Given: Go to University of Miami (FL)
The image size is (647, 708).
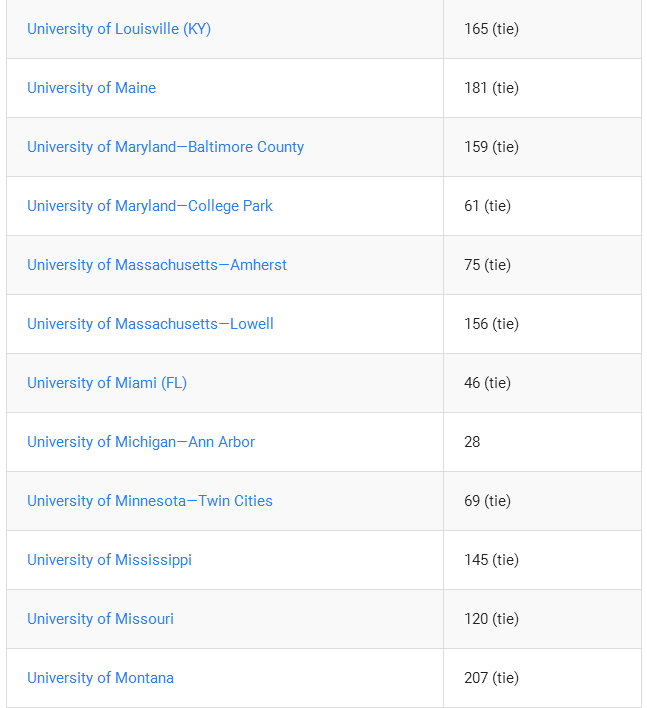Looking at the screenshot, I should click(x=107, y=383).
